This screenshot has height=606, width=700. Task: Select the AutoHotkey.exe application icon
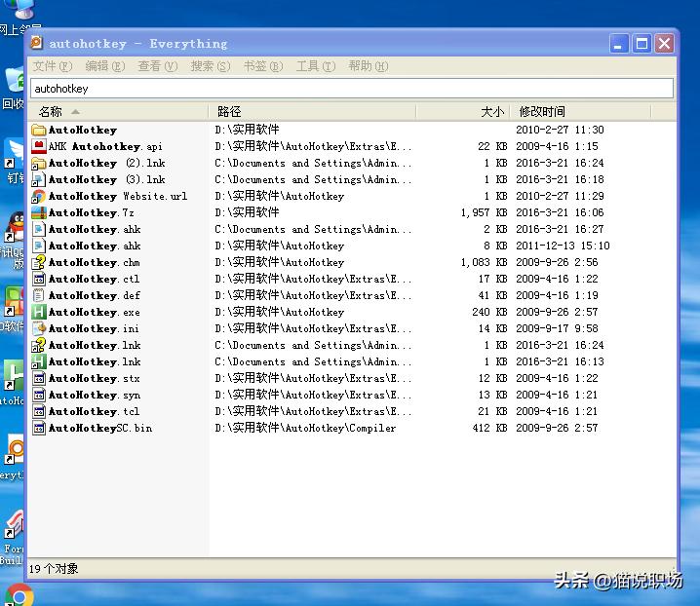(x=39, y=312)
